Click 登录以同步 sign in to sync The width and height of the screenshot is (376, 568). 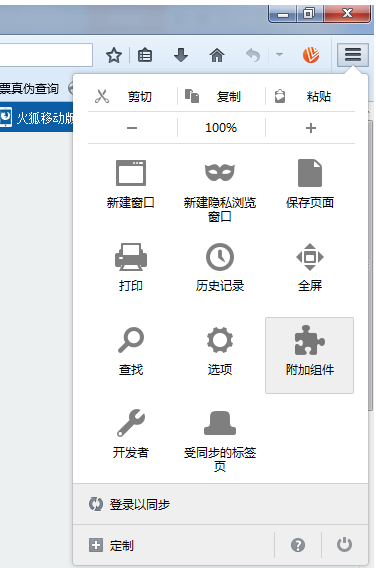tap(220, 504)
